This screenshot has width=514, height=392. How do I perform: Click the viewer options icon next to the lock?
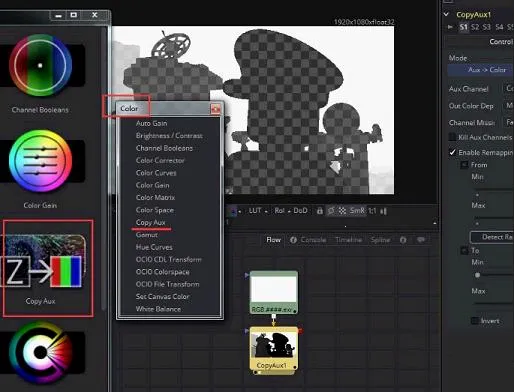coord(331,211)
